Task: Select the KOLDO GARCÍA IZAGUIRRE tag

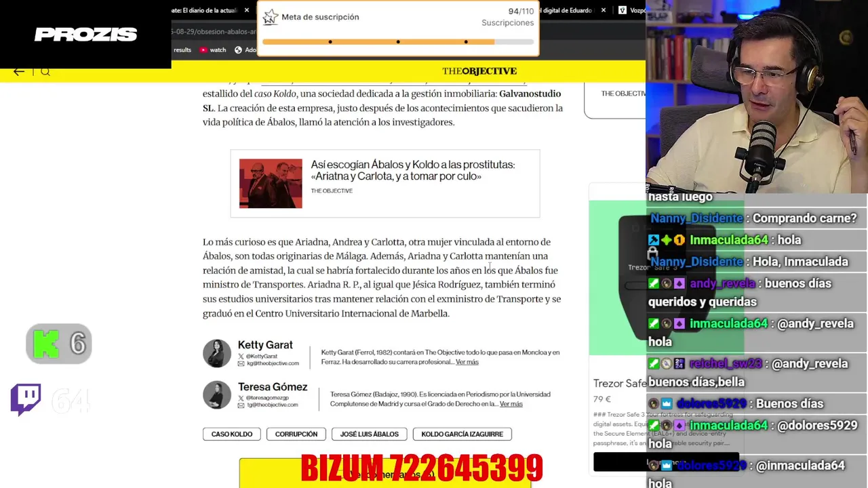Action: point(462,434)
